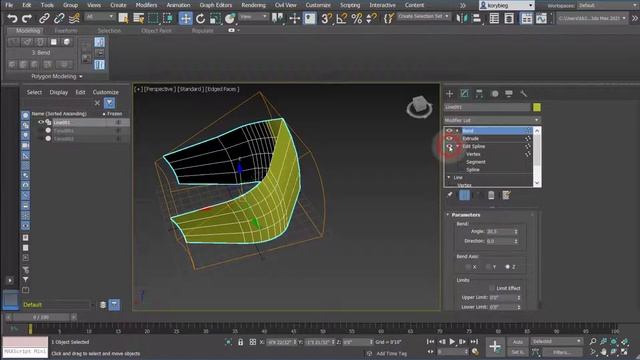Select the Z bend axis radio button

[507, 267]
